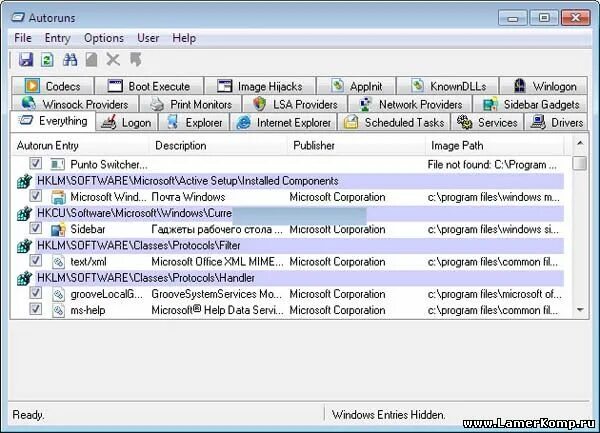Open the Entry menu
The image size is (600, 433).
pos(57,38)
